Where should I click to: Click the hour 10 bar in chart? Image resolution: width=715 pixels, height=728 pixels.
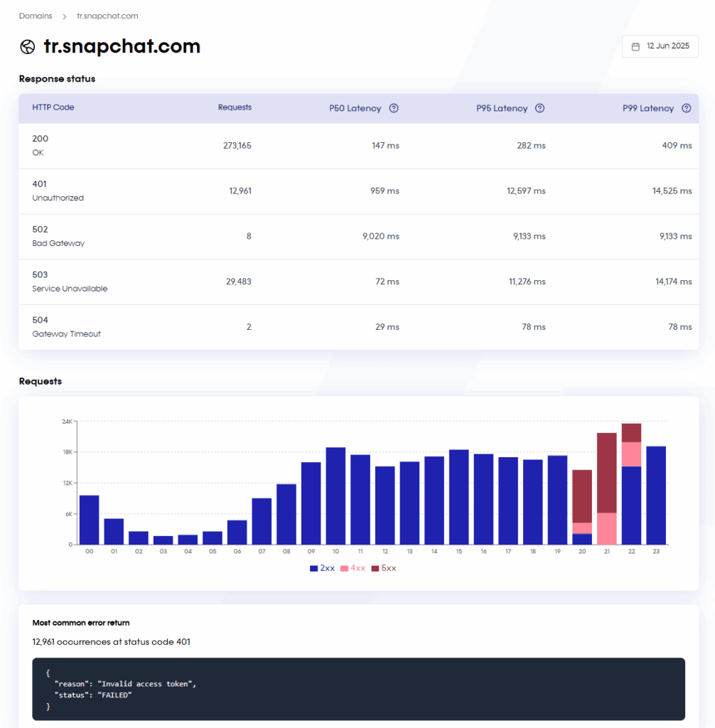[x=335, y=496]
